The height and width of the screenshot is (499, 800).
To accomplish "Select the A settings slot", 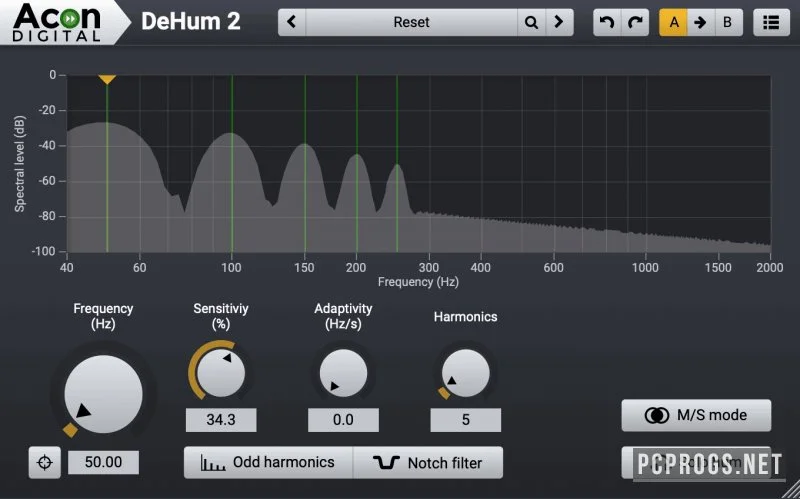I will click(673, 22).
